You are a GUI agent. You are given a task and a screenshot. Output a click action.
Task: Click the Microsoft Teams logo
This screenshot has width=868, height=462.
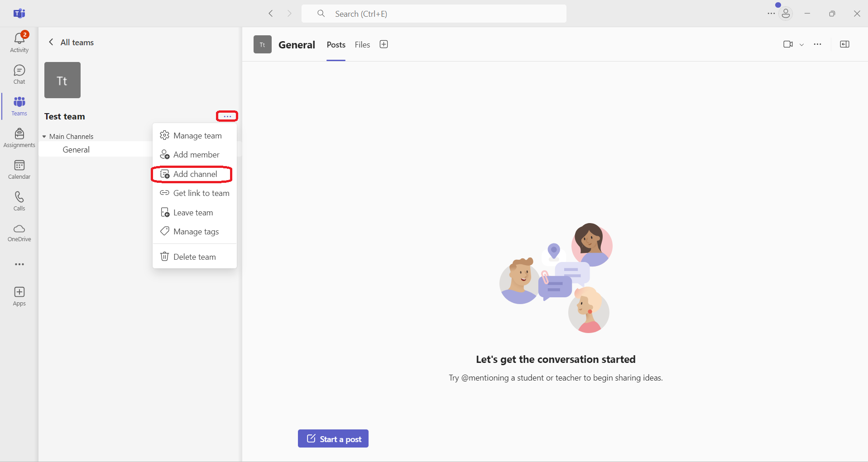click(19, 14)
